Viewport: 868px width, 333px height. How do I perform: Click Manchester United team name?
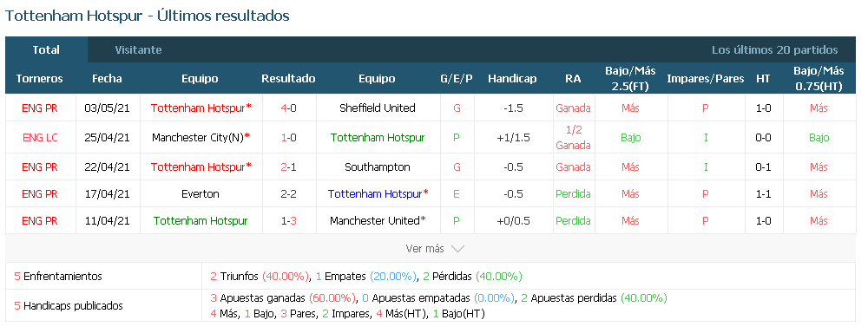375,221
